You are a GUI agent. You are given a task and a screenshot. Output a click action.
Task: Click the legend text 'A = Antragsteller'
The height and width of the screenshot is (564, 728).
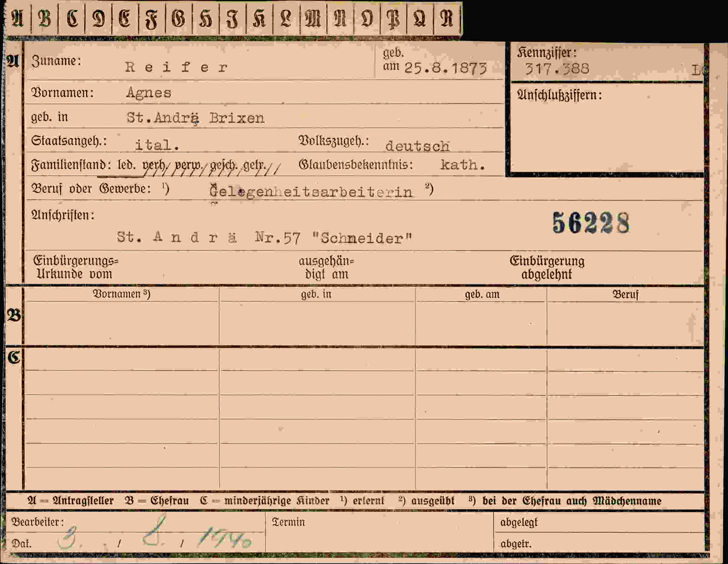pyautogui.click(x=70, y=501)
